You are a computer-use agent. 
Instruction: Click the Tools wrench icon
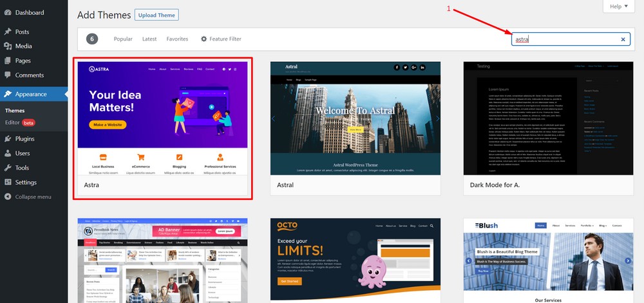point(8,168)
